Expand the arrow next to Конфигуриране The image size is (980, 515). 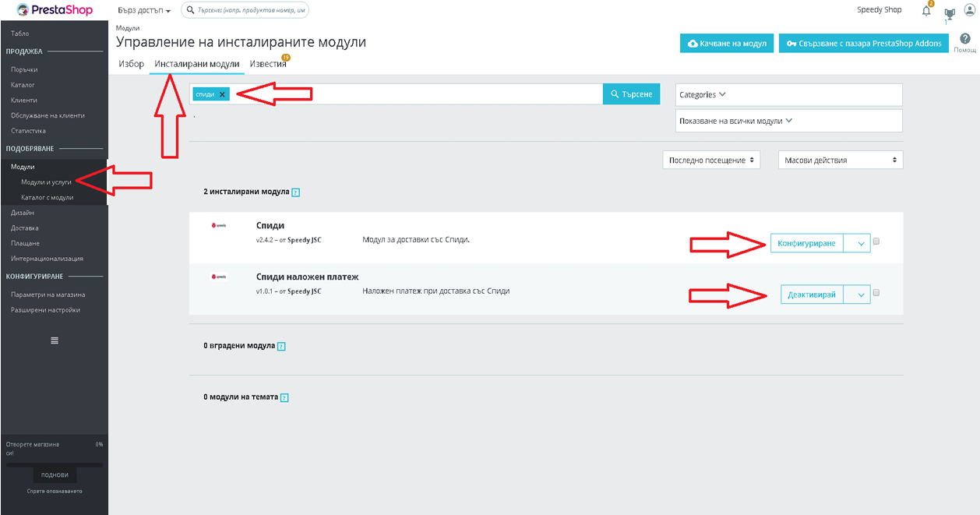(x=859, y=243)
